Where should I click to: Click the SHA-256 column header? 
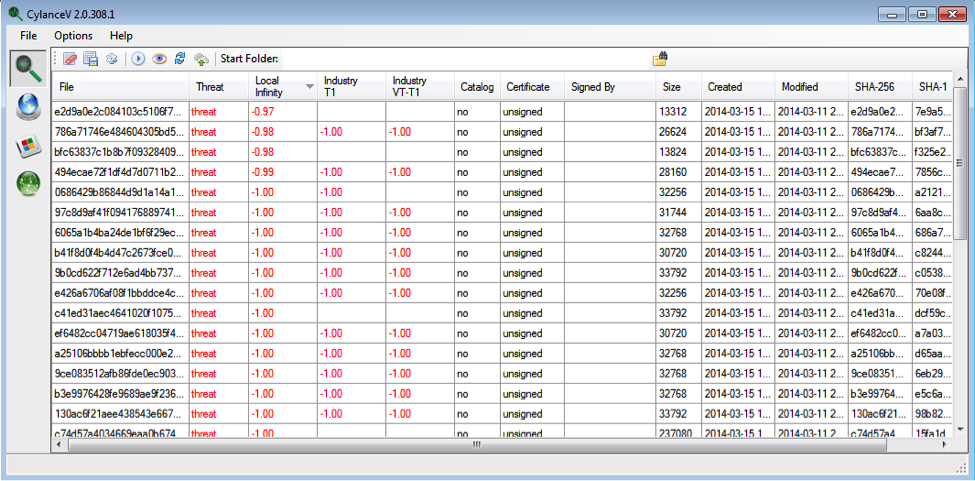click(x=879, y=87)
